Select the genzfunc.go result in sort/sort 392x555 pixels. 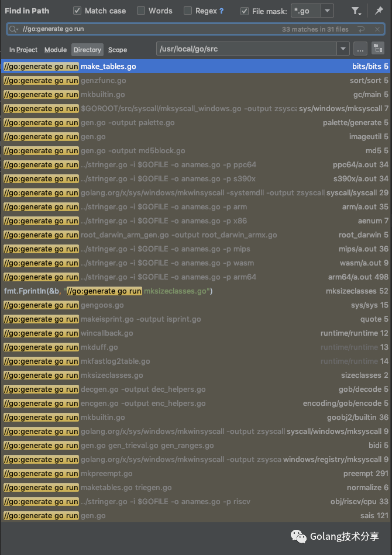(195, 81)
